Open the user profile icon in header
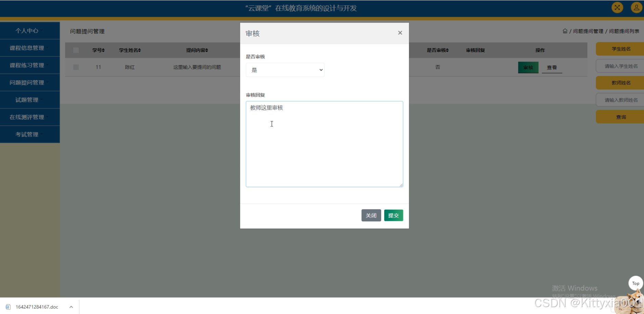644x314 pixels. point(636,8)
